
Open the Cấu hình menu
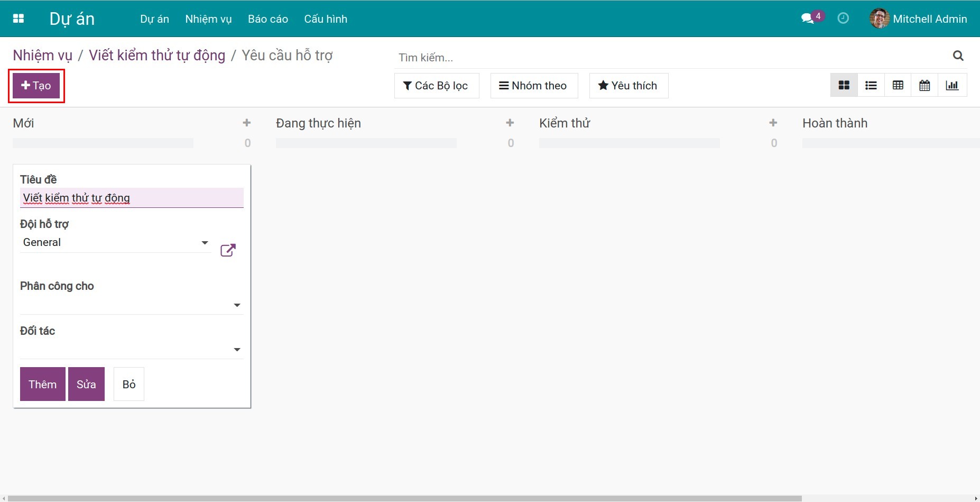(x=326, y=19)
